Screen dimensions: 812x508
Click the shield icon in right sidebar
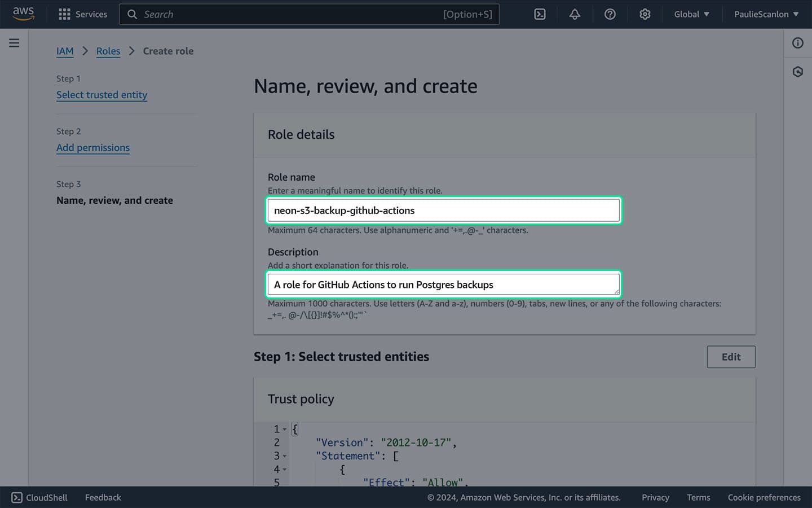tap(797, 72)
